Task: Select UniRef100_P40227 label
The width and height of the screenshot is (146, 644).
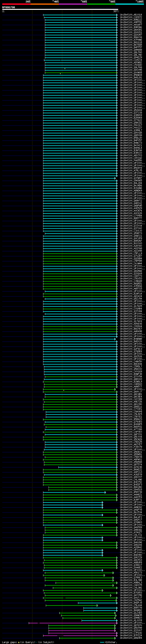Action: pos(131,128)
